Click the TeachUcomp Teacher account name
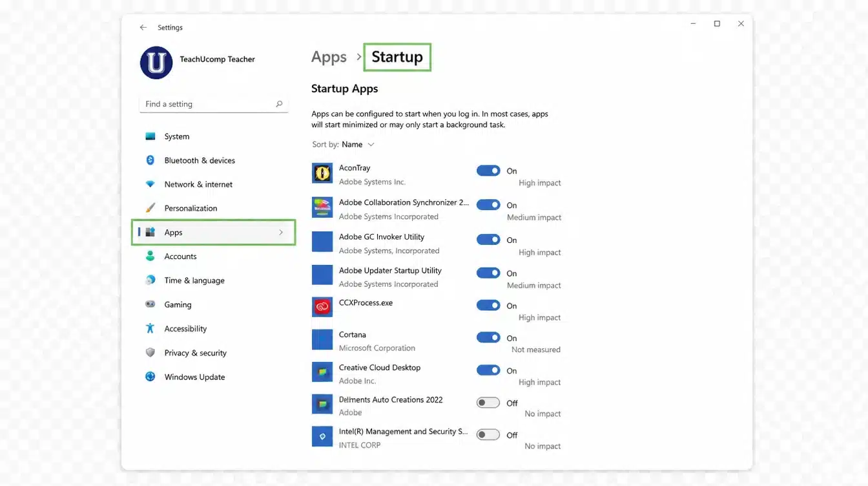This screenshot has width=868, height=486. click(x=217, y=59)
